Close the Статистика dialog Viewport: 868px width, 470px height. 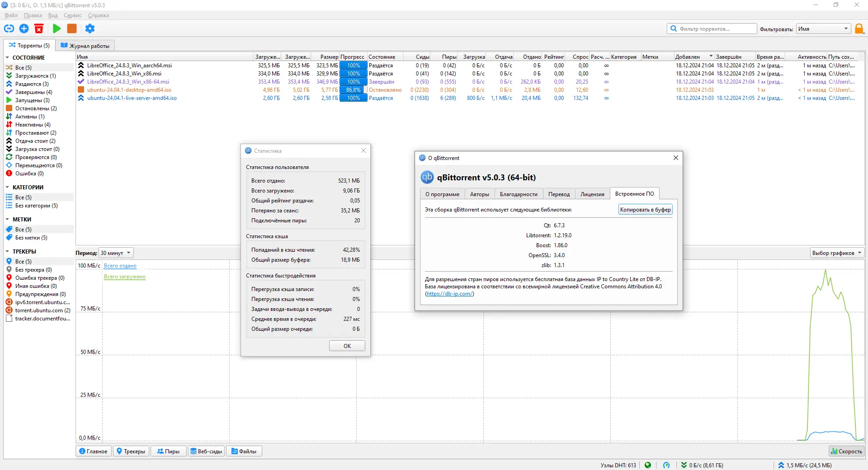363,150
